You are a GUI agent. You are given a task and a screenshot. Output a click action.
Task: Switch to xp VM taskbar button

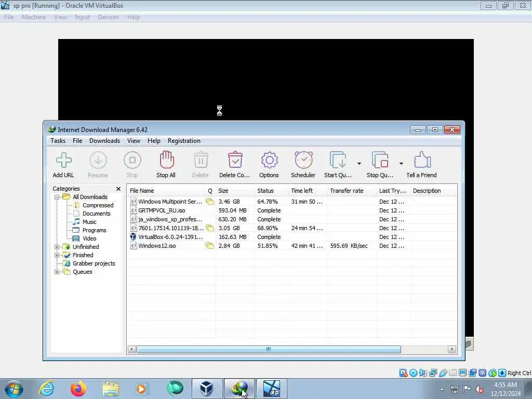click(272, 389)
